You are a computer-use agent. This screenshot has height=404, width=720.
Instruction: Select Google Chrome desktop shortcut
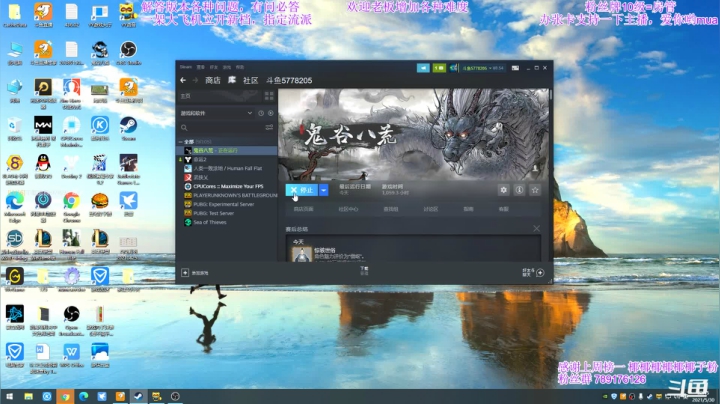coord(71,207)
